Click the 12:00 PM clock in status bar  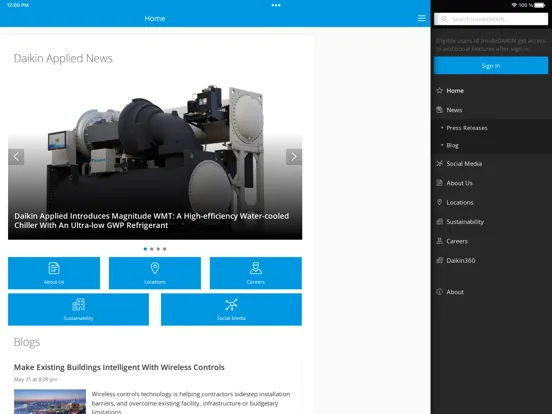[18, 5]
